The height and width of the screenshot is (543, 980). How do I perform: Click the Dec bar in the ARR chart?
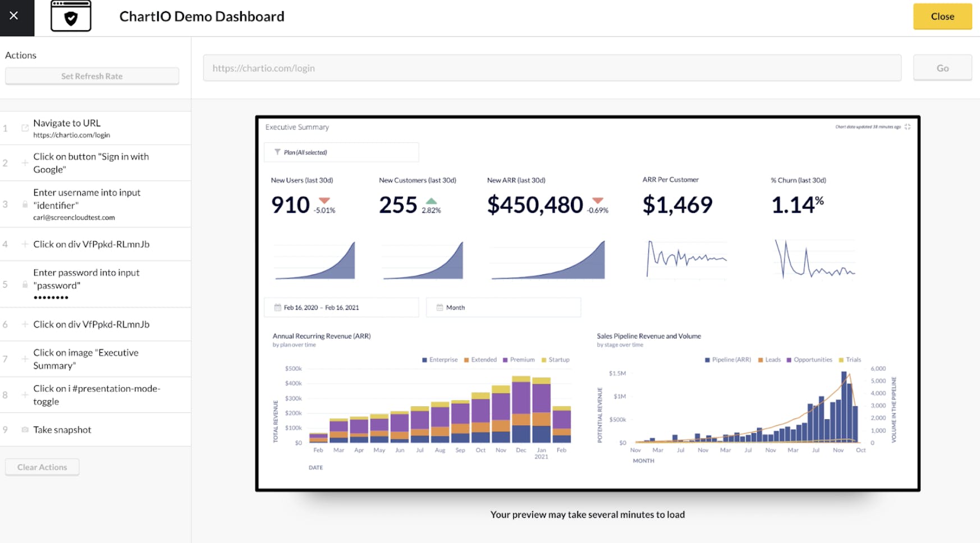pyautogui.click(x=521, y=409)
